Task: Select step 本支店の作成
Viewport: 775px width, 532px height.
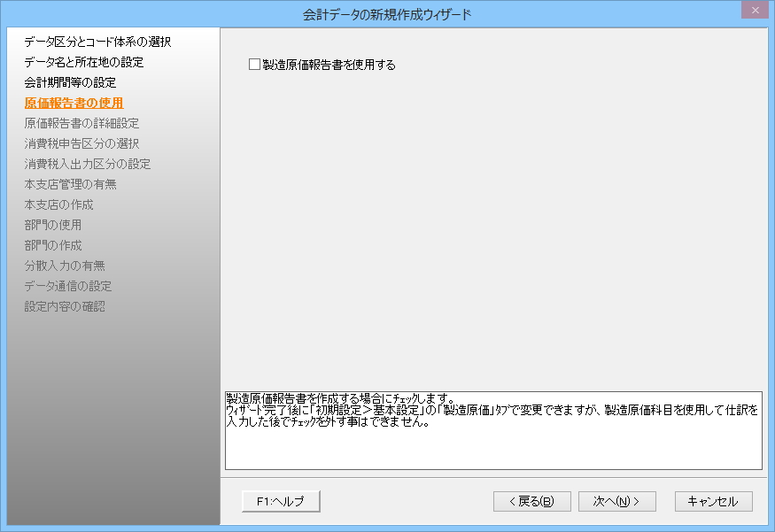Action: pos(58,204)
